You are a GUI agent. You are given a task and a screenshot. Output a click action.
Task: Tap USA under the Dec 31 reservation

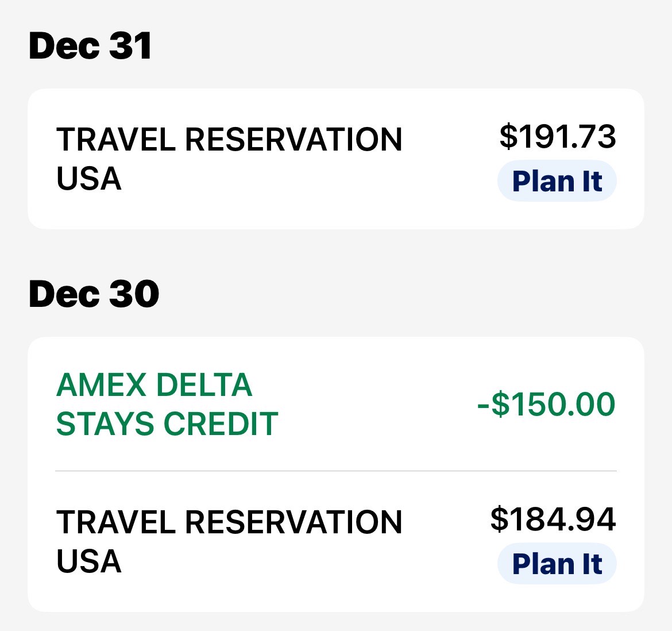pos(89,179)
